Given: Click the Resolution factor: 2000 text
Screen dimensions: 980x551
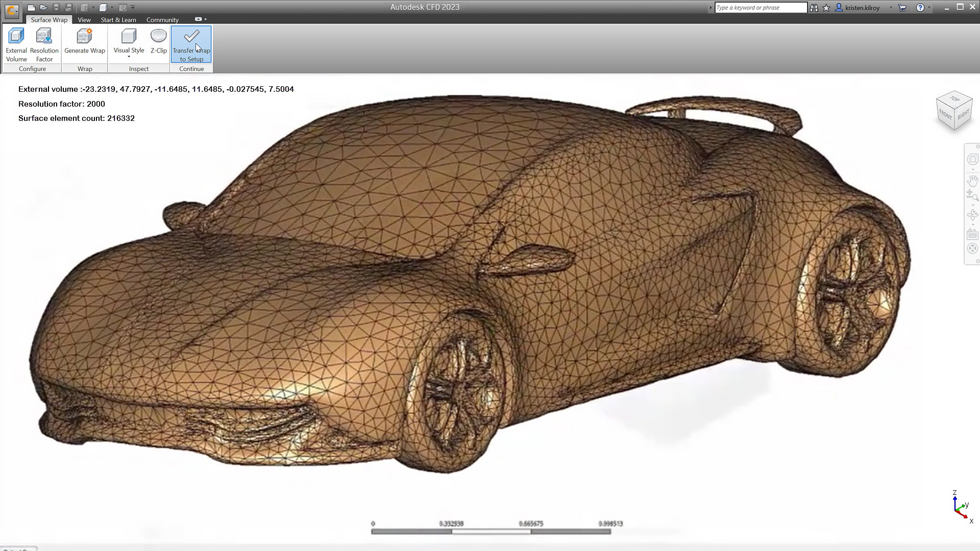Looking at the screenshot, I should (x=62, y=104).
